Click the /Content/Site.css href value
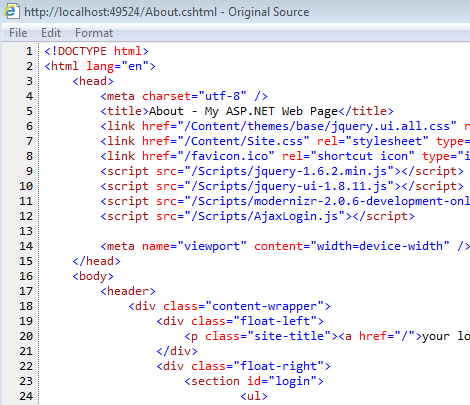This screenshot has width=470, height=405. (x=243, y=141)
